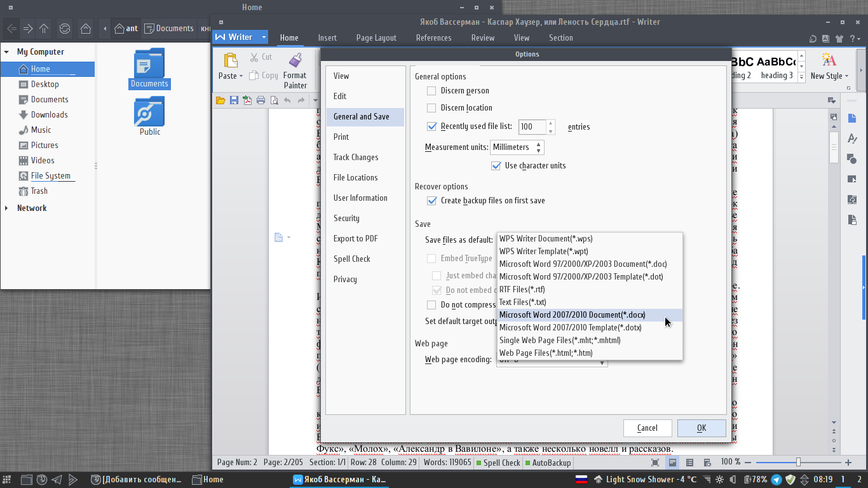Toggle the Do not compress checkbox
Image resolution: width=868 pixels, height=488 pixels.
pos(431,305)
